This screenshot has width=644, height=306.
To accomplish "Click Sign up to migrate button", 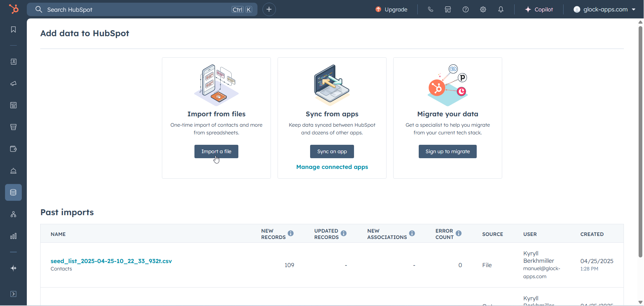I will click(448, 151).
